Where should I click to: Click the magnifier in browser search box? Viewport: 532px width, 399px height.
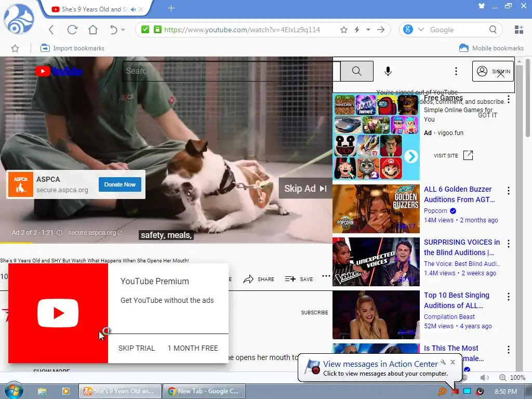493,30
